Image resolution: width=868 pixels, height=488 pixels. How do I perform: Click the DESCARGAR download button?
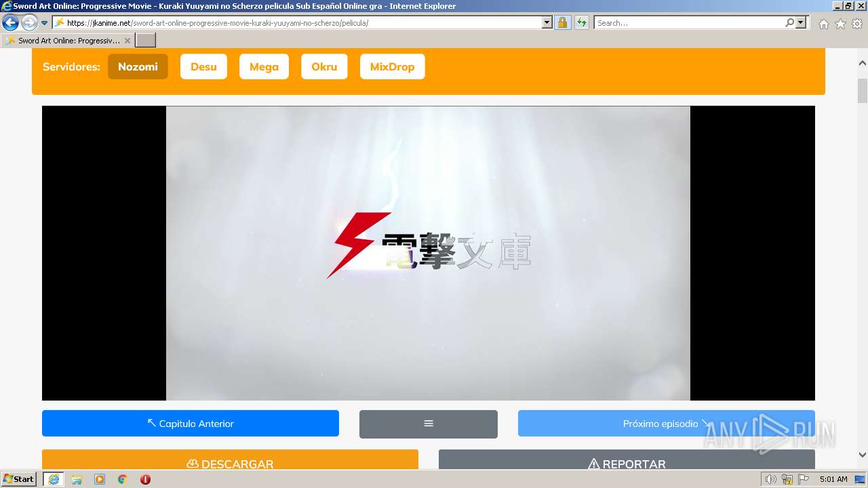click(x=230, y=461)
